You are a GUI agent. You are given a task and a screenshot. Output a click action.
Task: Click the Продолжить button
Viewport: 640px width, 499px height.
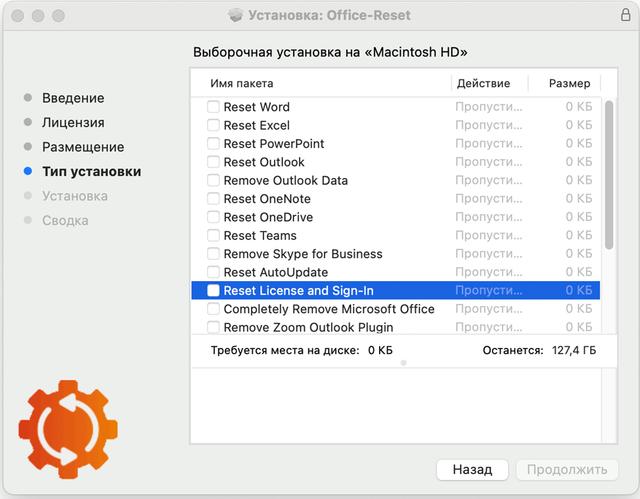click(x=567, y=470)
